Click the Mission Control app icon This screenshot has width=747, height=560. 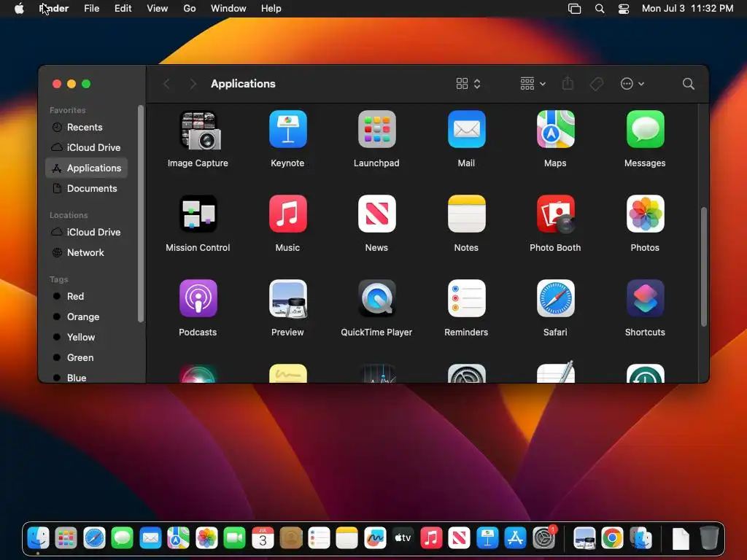click(198, 214)
